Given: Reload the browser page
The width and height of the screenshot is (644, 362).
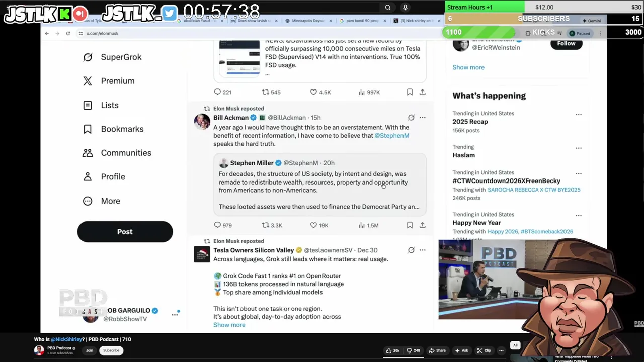Looking at the screenshot, I should click(x=68, y=33).
